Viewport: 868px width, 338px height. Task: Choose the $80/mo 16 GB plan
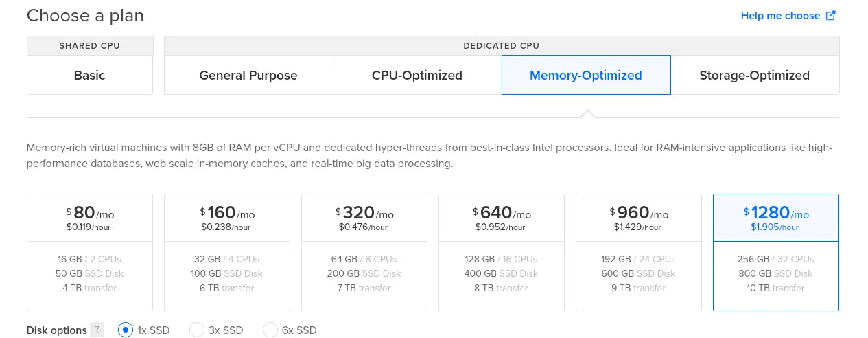pyautogui.click(x=90, y=251)
